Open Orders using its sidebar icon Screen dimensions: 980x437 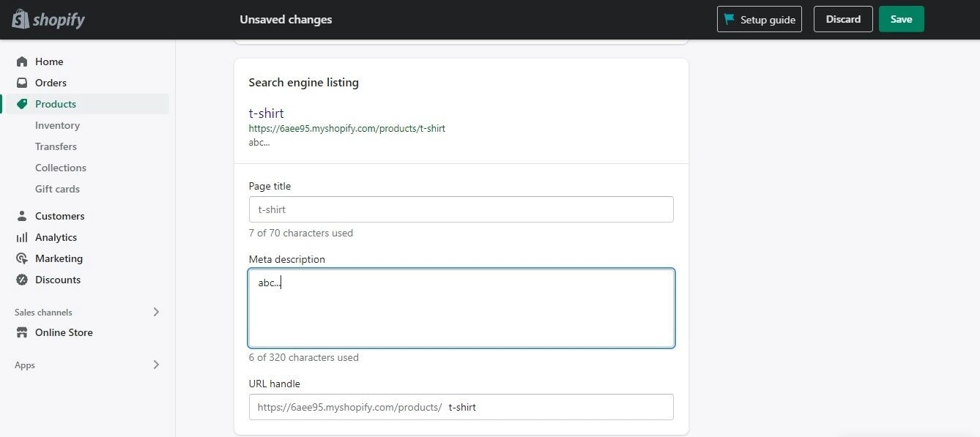(x=23, y=83)
